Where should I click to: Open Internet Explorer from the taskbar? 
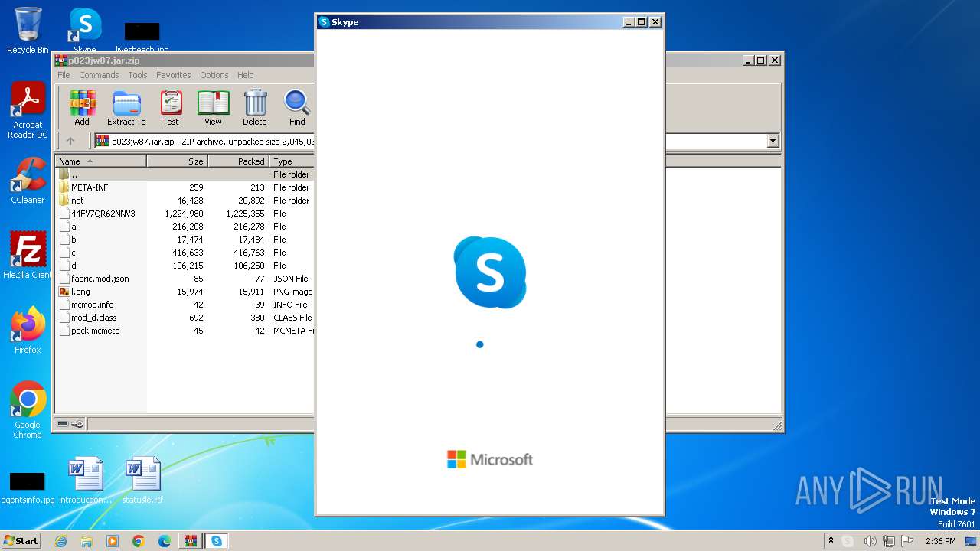pyautogui.click(x=60, y=541)
